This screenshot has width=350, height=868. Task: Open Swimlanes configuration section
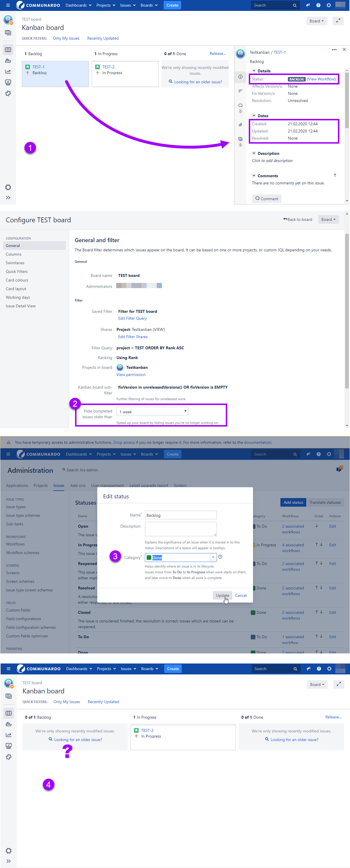15,263
